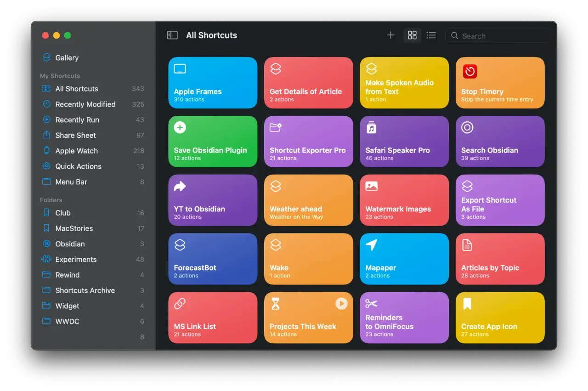Image resolution: width=588 pixels, height=391 pixels.
Task: Open the Club folder
Action: 93,213
